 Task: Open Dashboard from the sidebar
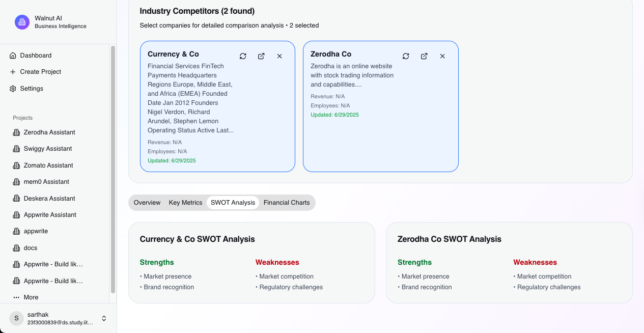click(x=36, y=55)
